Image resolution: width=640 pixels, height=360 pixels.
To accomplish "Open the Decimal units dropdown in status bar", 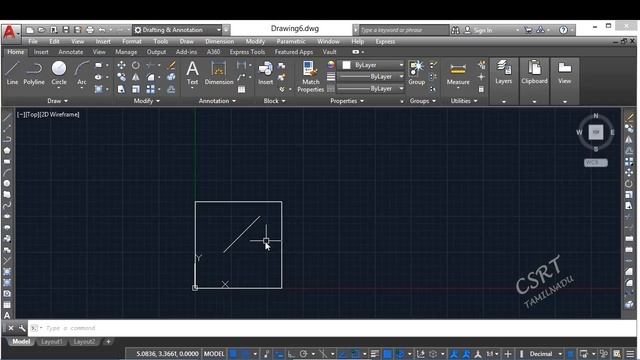I will [x=560, y=354].
